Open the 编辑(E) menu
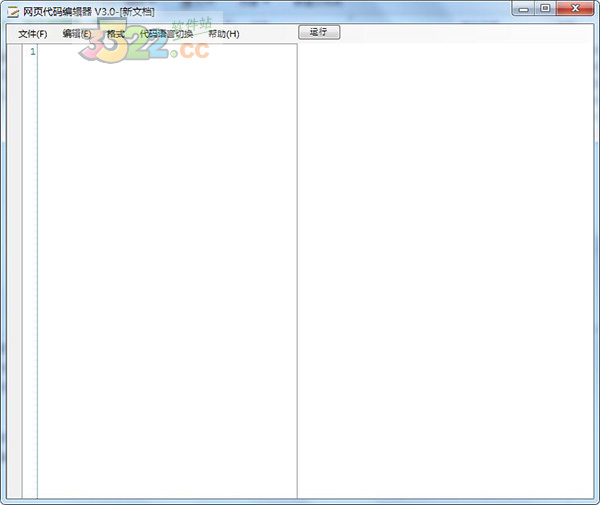Image resolution: width=600 pixels, height=505 pixels. point(77,34)
